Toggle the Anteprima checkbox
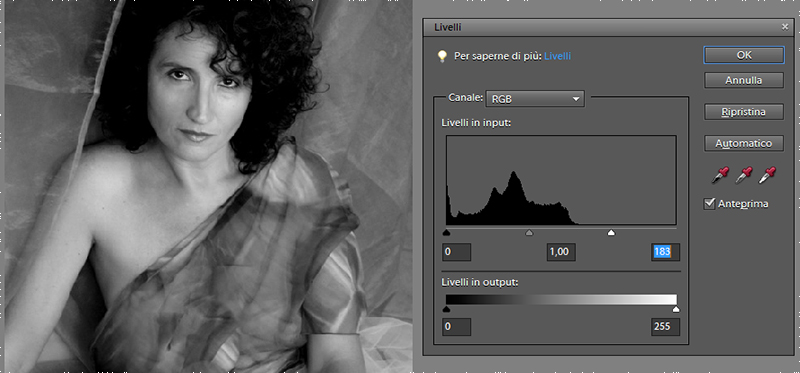Viewport: 800px width, 373px height. [x=709, y=204]
